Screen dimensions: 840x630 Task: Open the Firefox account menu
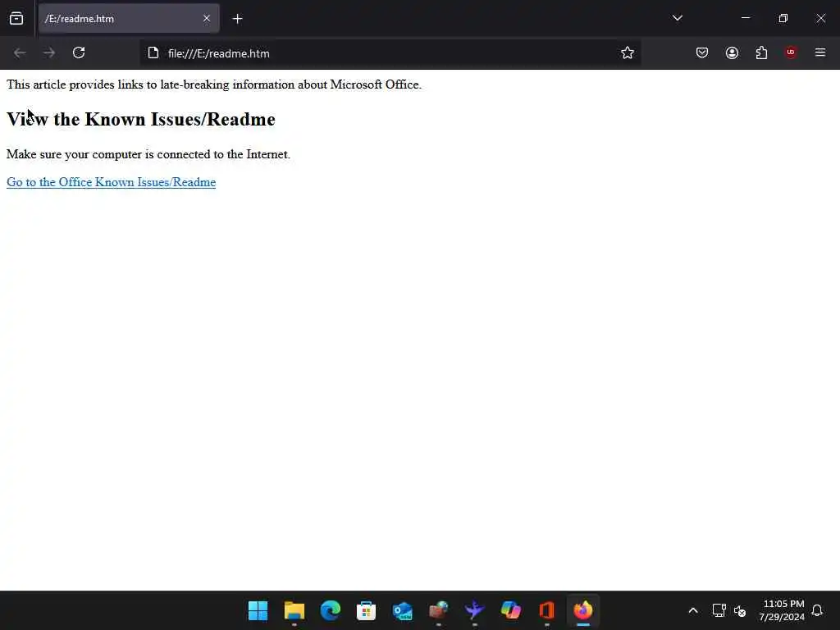732,52
